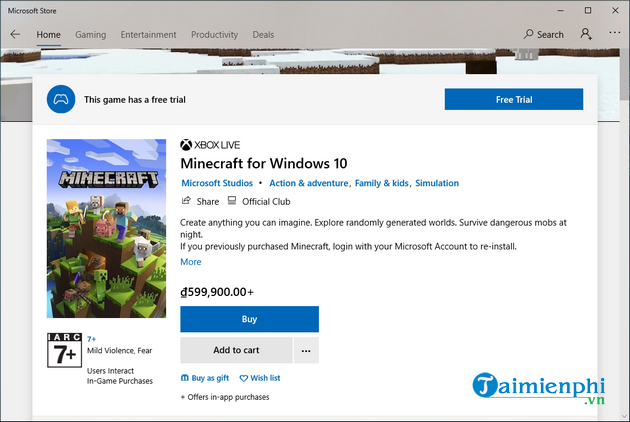
Task: Click the Minecraft cover art image
Action: coord(106,228)
